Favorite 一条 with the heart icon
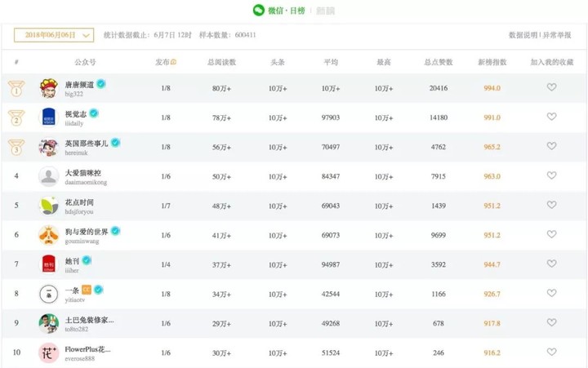Screen dimensions: 588x368 pyautogui.click(x=551, y=293)
